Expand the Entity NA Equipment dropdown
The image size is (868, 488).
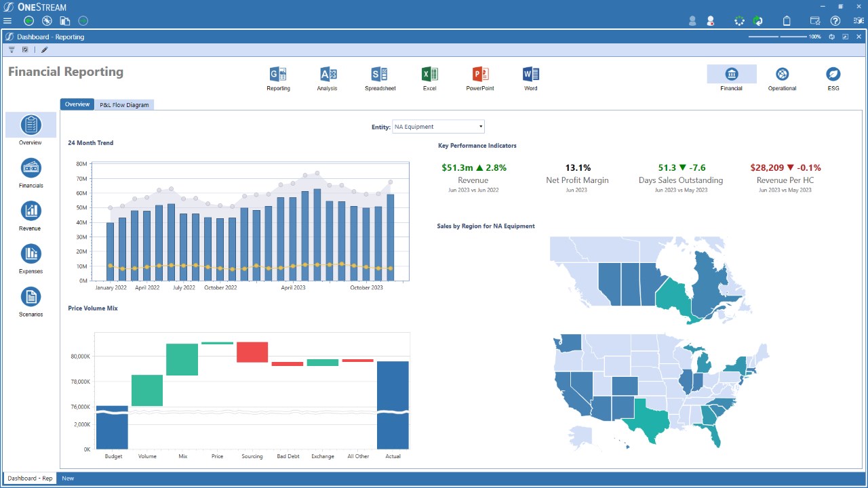439,127
